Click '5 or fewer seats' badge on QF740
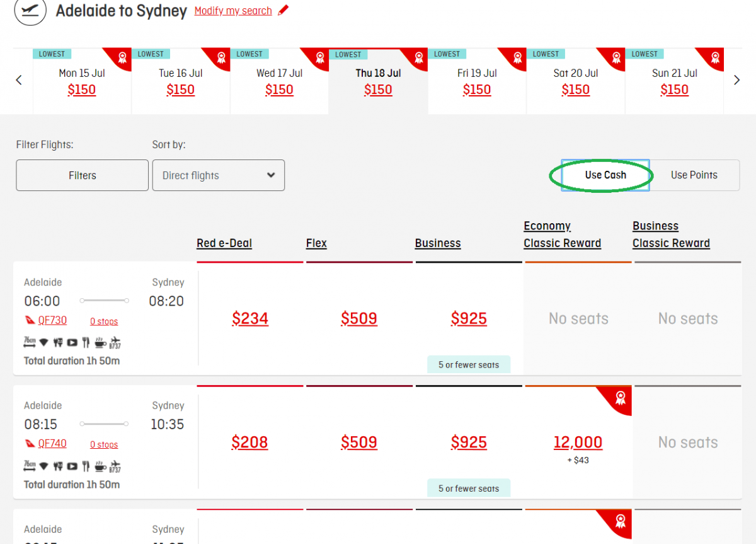Screen dimensions: 756x544 coord(469,489)
